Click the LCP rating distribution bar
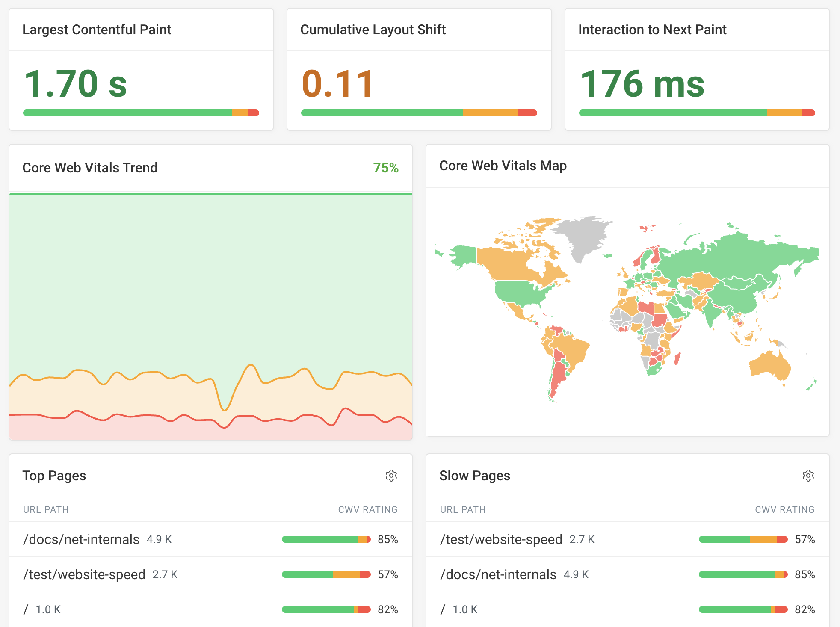The height and width of the screenshot is (627, 840). point(141,113)
